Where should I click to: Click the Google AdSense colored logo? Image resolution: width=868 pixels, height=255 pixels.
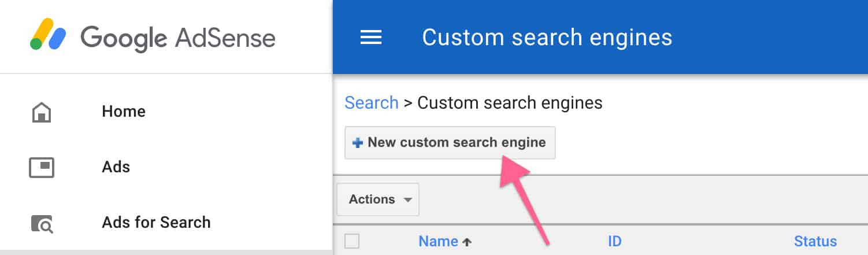coord(49,35)
